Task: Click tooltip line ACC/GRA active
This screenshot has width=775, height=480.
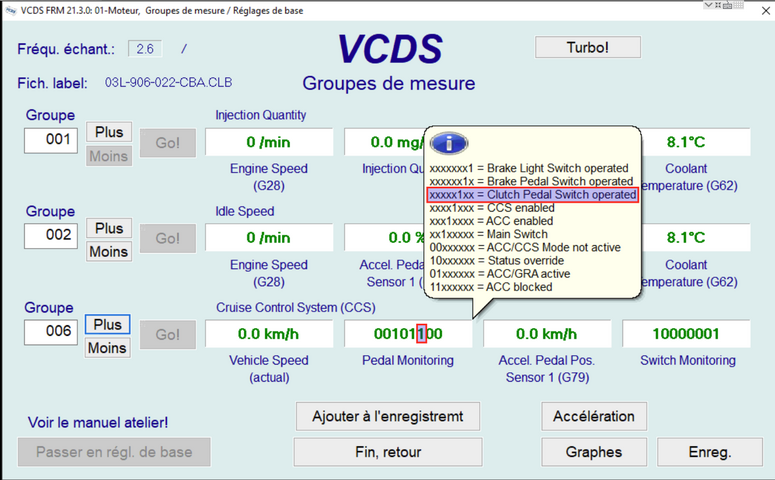Action: point(500,274)
